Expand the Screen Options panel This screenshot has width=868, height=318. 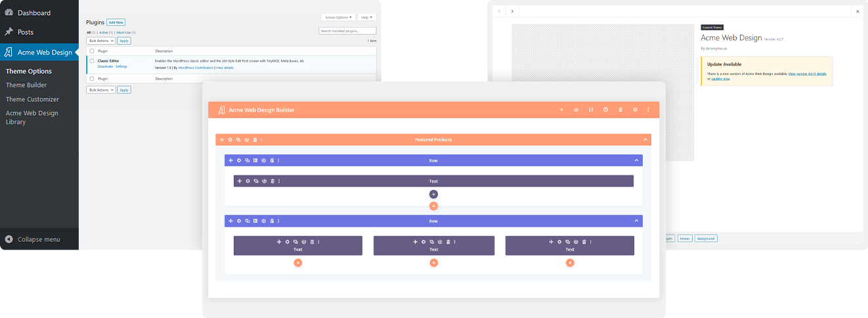(339, 17)
